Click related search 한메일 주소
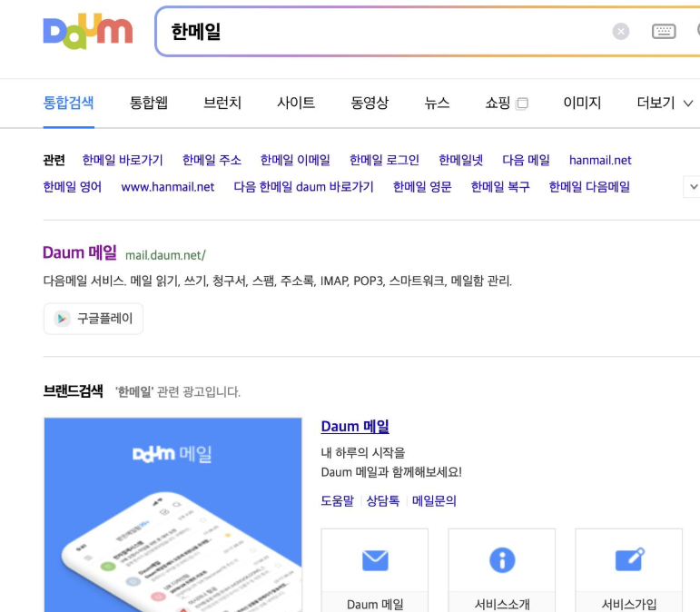Screen dimensions: 700x612 coord(212,160)
